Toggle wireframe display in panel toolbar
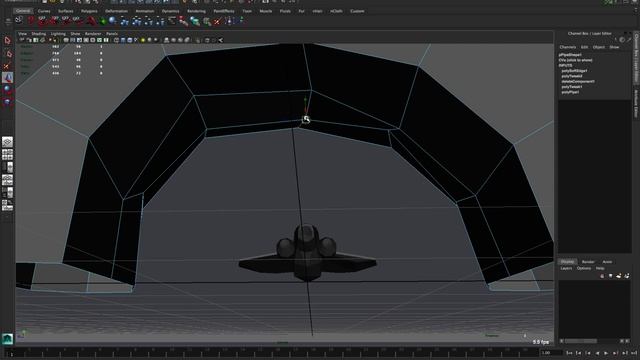Viewport: 640px width, 360px height. pos(116,40)
